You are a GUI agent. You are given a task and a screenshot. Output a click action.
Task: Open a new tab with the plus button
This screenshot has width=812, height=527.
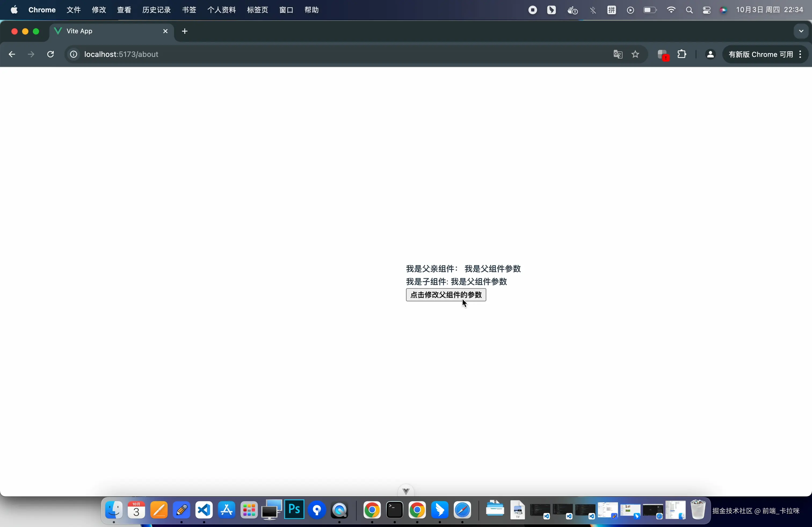click(x=184, y=31)
